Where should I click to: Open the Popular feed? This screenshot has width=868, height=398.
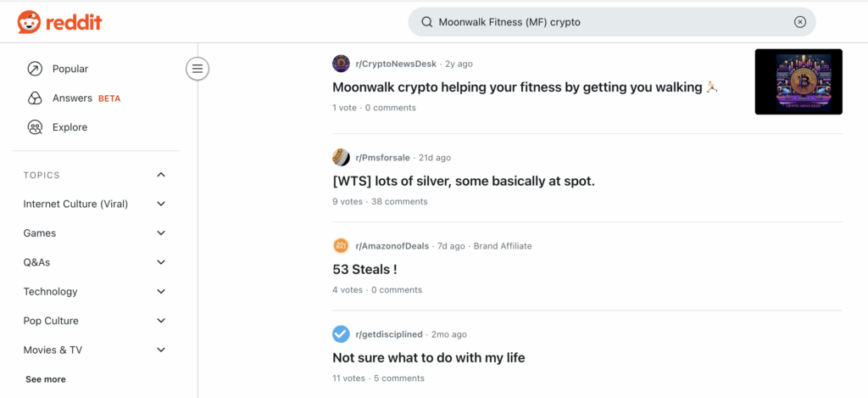[x=70, y=69]
